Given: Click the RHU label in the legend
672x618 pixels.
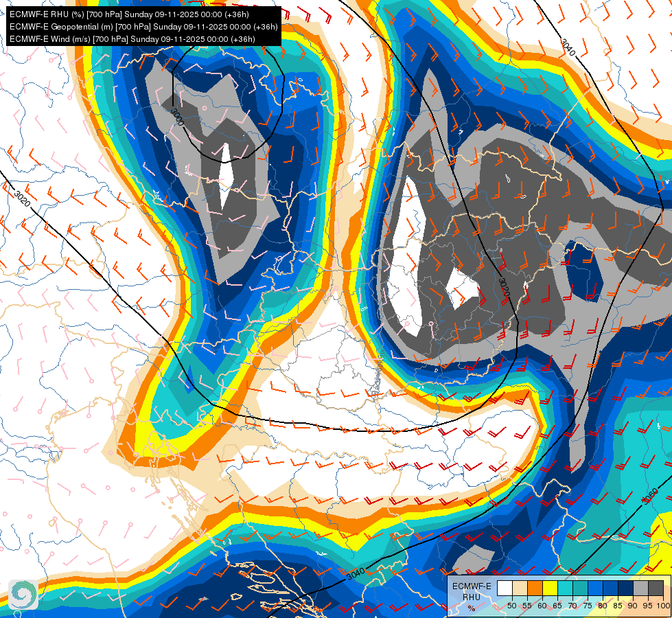Looking at the screenshot, I should 472,597.
